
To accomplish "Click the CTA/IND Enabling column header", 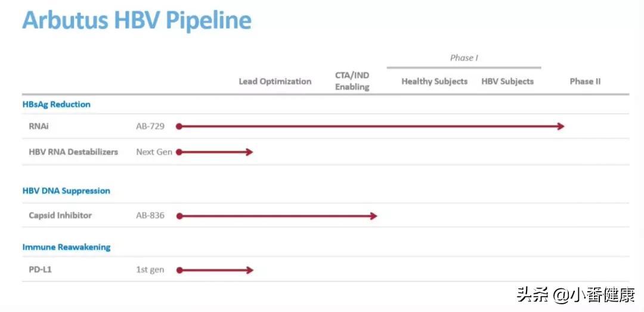I will 352,81.
